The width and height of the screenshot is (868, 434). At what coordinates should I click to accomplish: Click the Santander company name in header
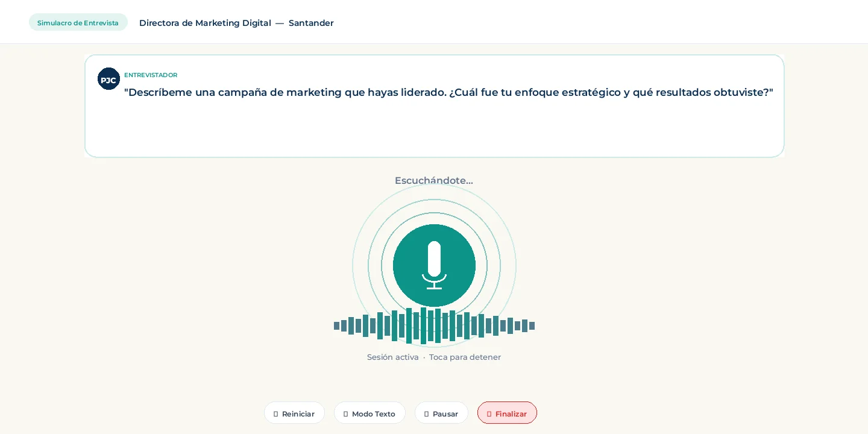pos(311,23)
